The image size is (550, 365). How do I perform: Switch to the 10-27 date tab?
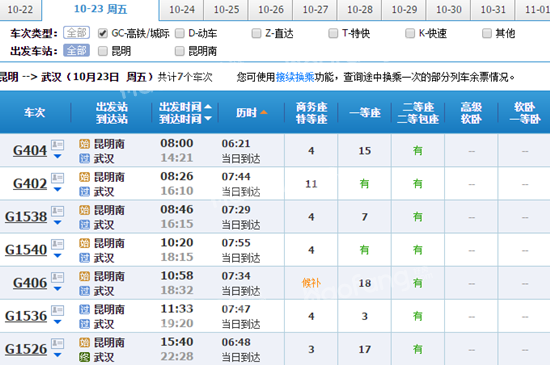[x=315, y=9]
